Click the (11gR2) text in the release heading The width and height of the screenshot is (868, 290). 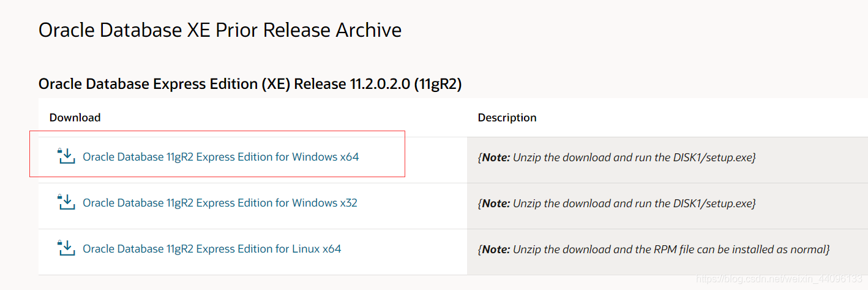(438, 84)
